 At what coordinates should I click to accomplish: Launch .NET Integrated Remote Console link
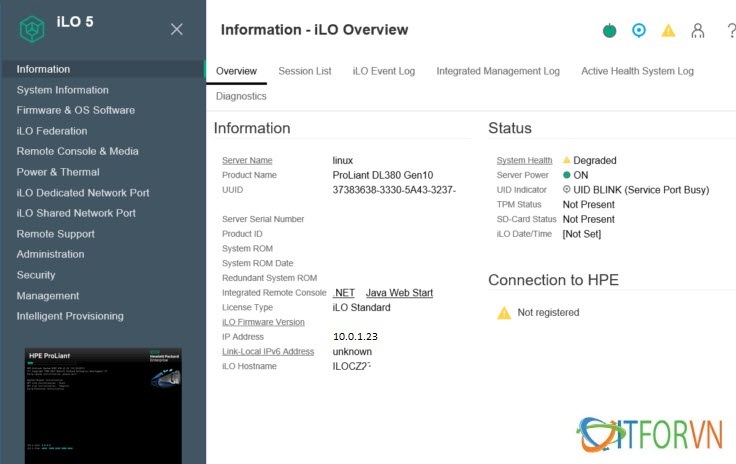344,293
